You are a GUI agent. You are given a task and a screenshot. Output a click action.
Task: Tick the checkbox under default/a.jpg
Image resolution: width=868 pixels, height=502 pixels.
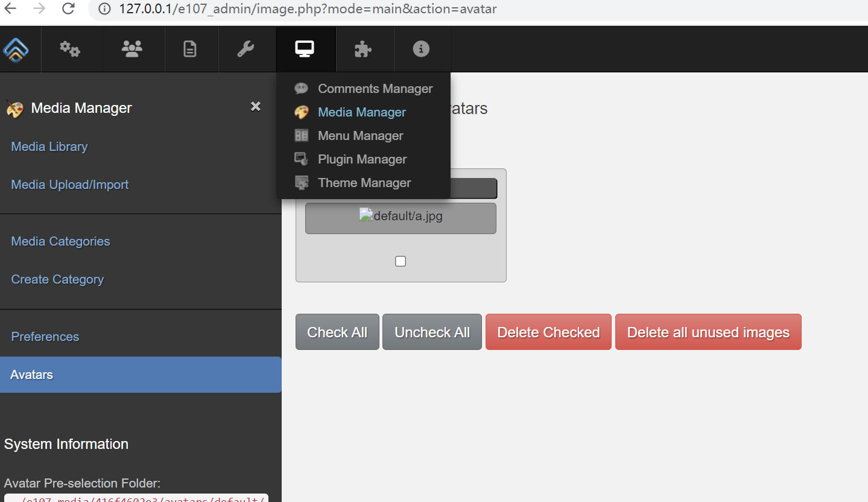coord(401,261)
